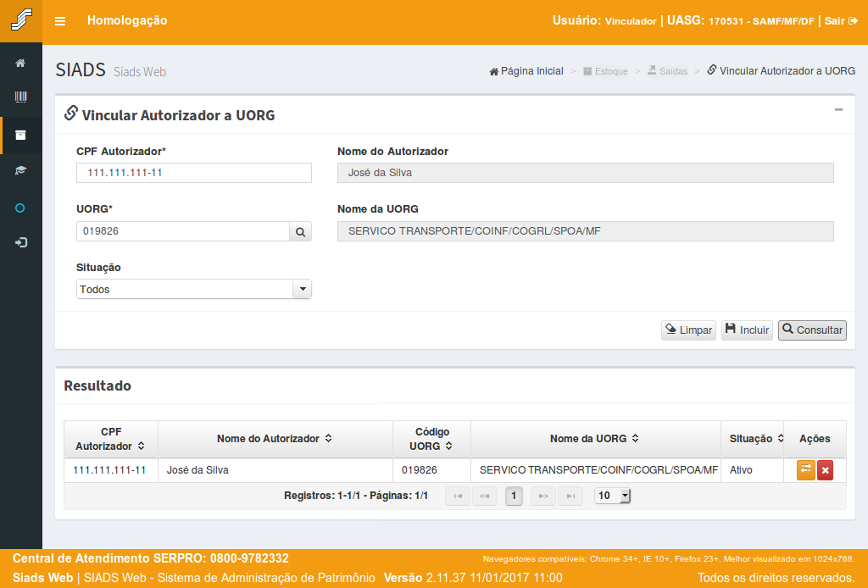Click Vincular Autorizador a UORG breadcrumb

pyautogui.click(x=781, y=71)
